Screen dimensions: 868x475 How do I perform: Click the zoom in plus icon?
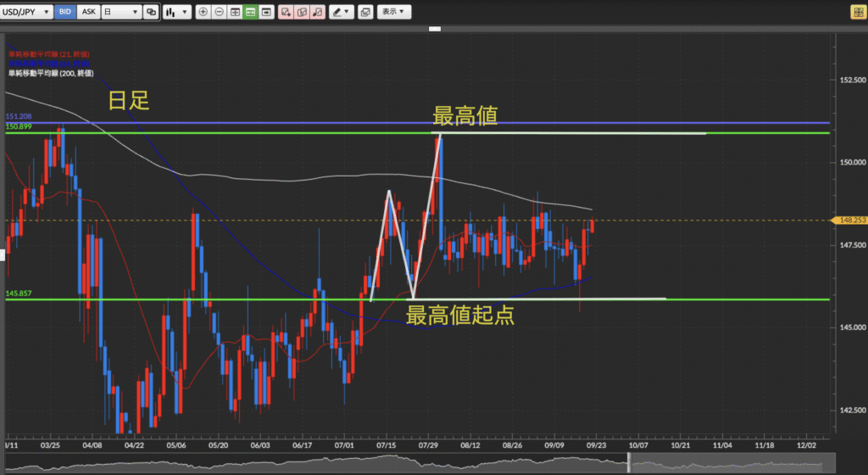pyautogui.click(x=203, y=13)
